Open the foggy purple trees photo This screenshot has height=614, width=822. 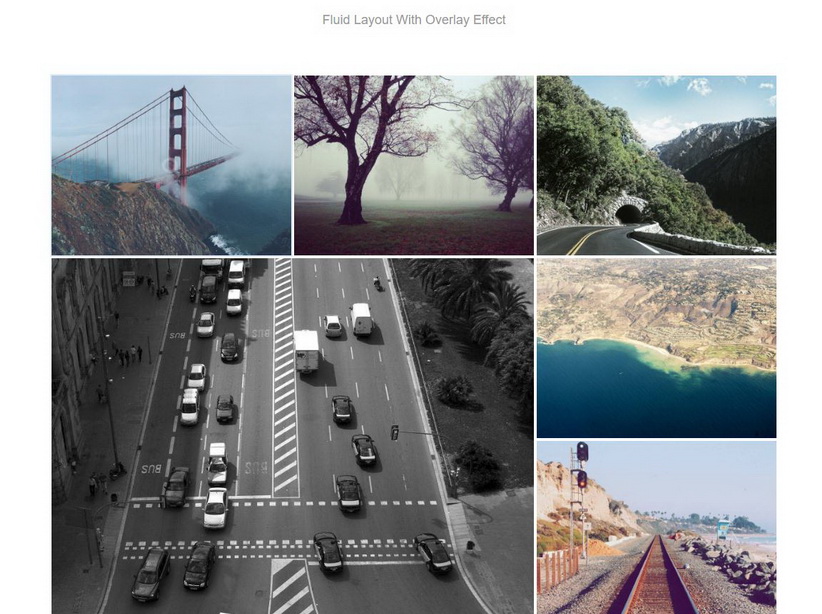point(414,165)
